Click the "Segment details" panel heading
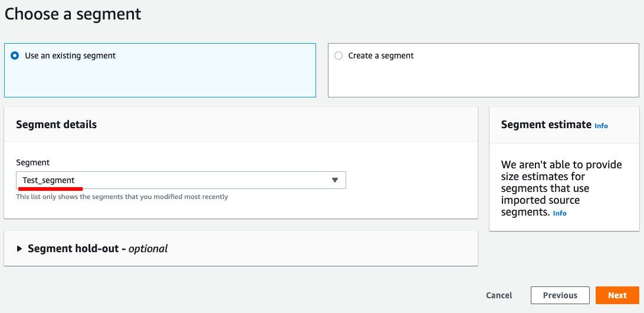644x313 pixels. pyautogui.click(x=57, y=125)
